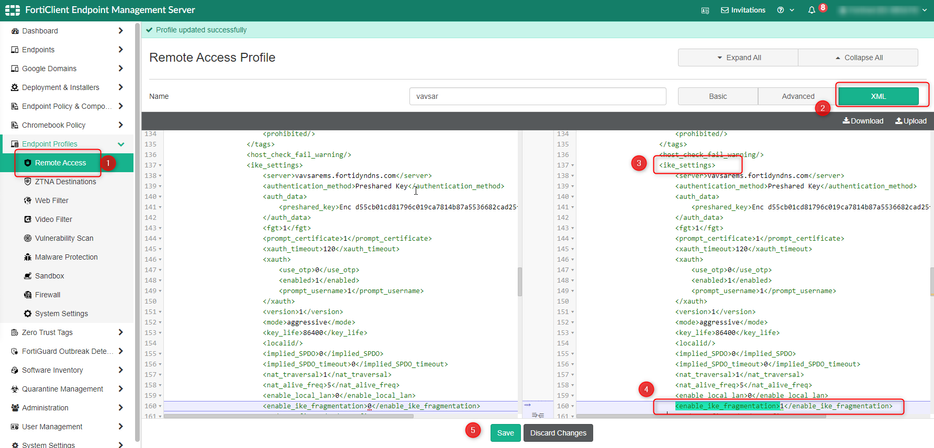The width and height of the screenshot is (934, 448).
Task: Collapse the Endpoint Profiles chevron
Action: (121, 144)
